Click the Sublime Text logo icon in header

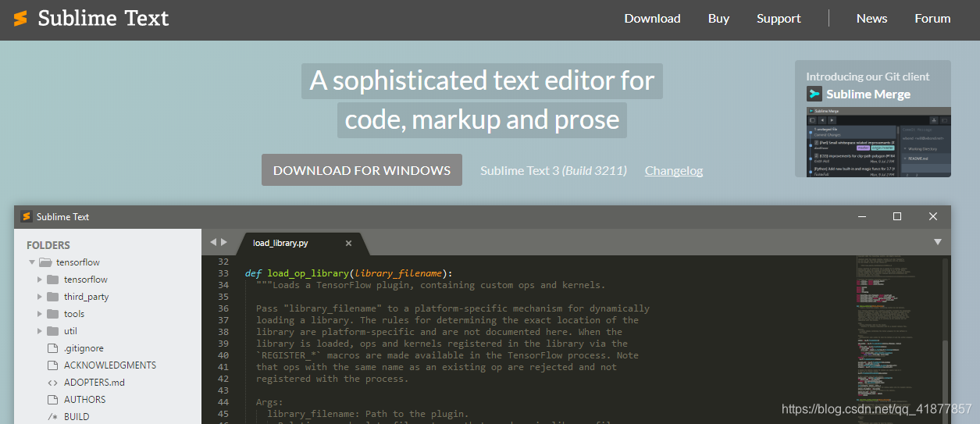(20, 19)
